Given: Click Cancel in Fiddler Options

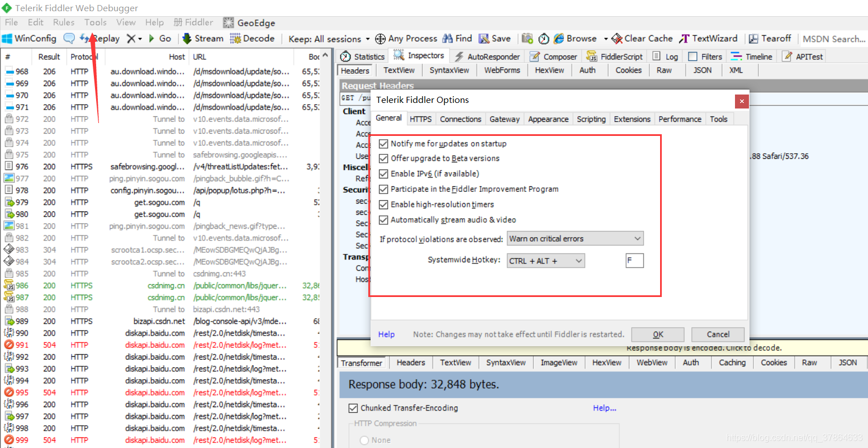Looking at the screenshot, I should click(x=718, y=334).
